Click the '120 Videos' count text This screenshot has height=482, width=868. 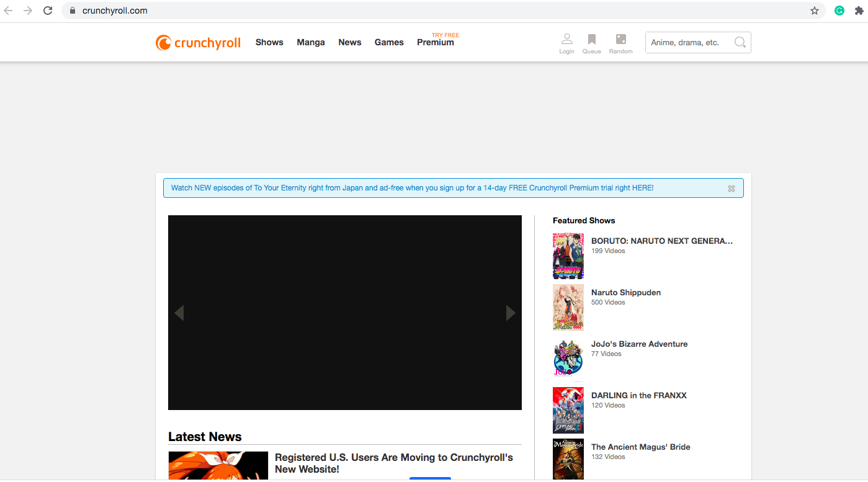pyautogui.click(x=608, y=405)
